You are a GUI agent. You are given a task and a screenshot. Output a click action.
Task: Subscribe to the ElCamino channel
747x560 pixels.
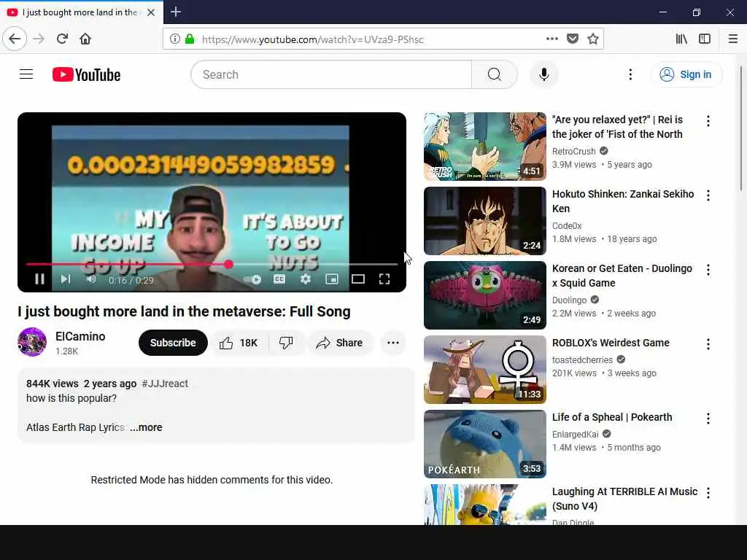click(x=173, y=343)
